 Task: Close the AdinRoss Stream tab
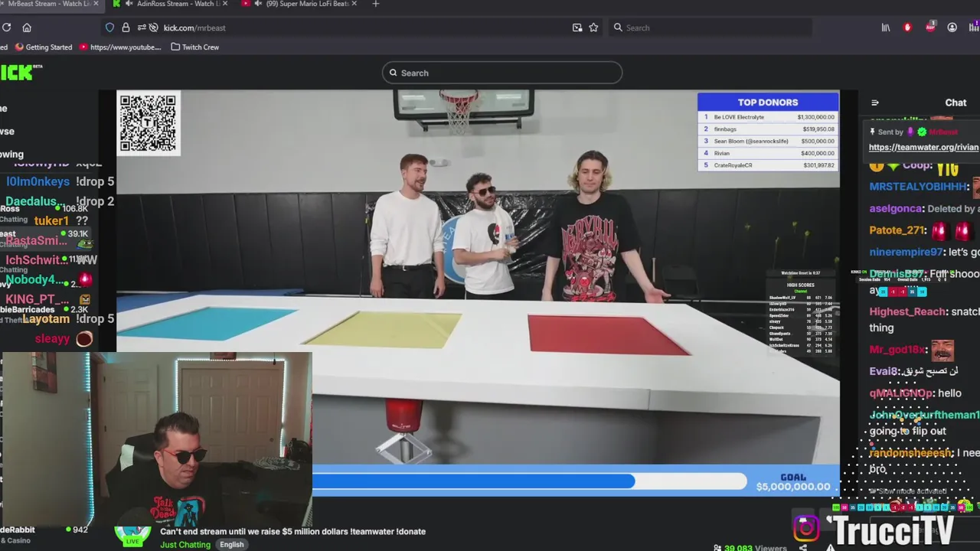click(x=224, y=4)
